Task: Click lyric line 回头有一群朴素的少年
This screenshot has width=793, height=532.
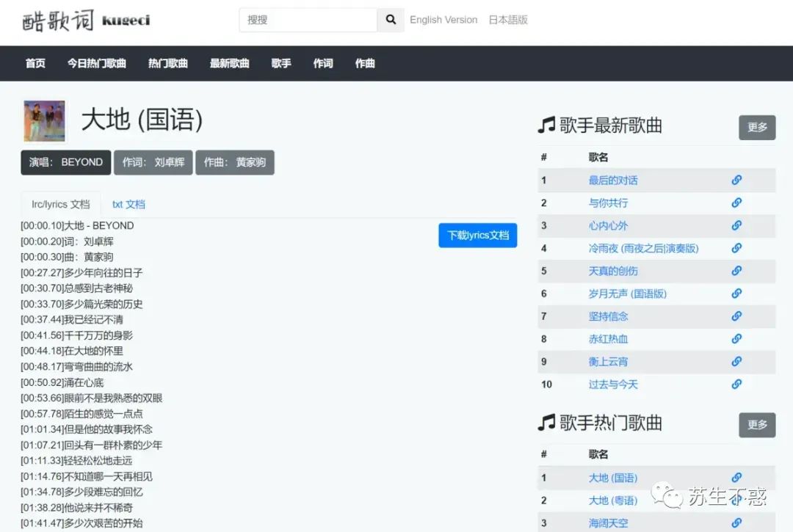Action: coord(92,445)
